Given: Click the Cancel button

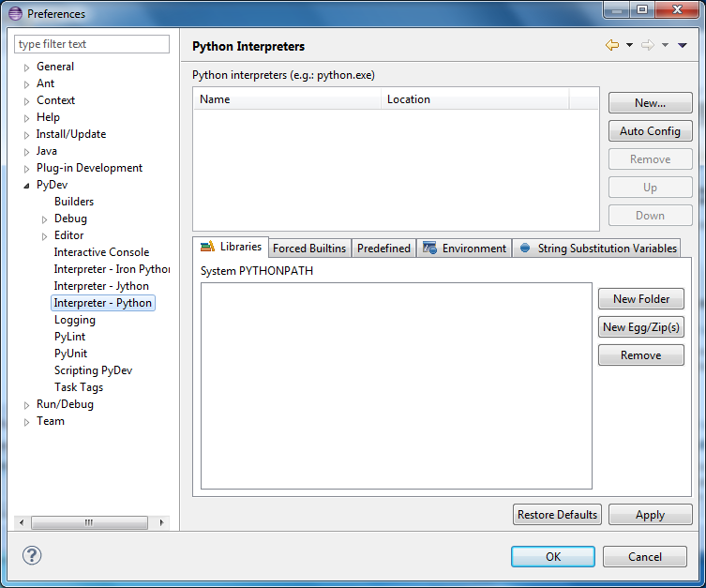Looking at the screenshot, I should 645,557.
